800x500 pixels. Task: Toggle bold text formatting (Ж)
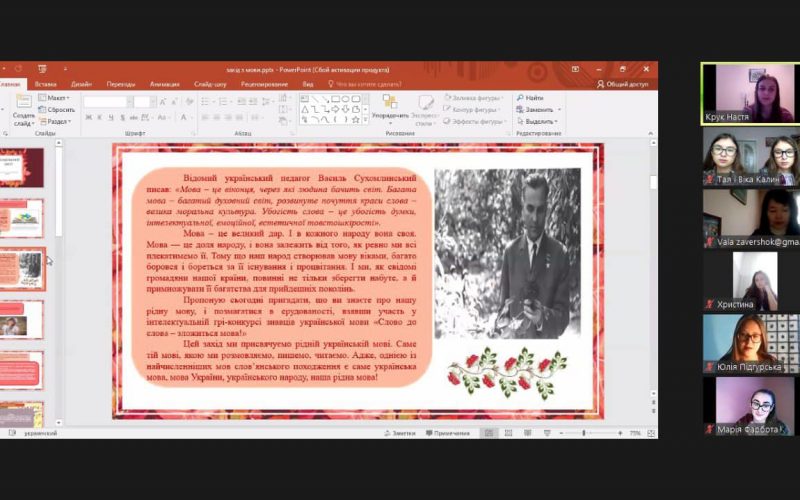pos(89,118)
